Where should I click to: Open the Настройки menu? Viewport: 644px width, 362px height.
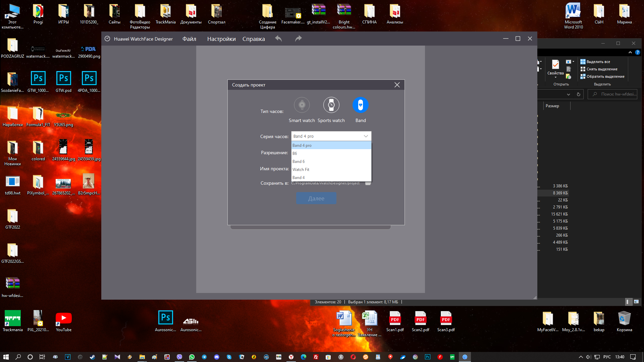pos(221,39)
